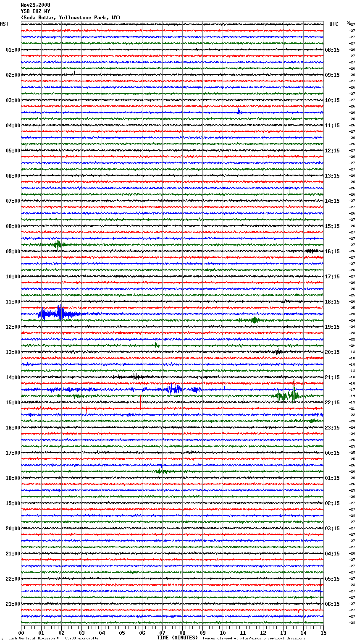
Task: Click the 16:00 MST time label
Action: (x=13, y=428)
